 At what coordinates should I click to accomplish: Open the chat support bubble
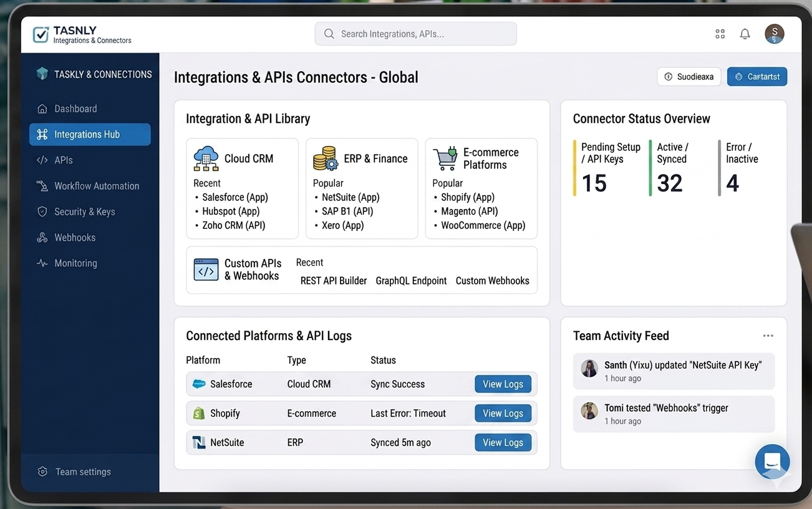pyautogui.click(x=772, y=462)
